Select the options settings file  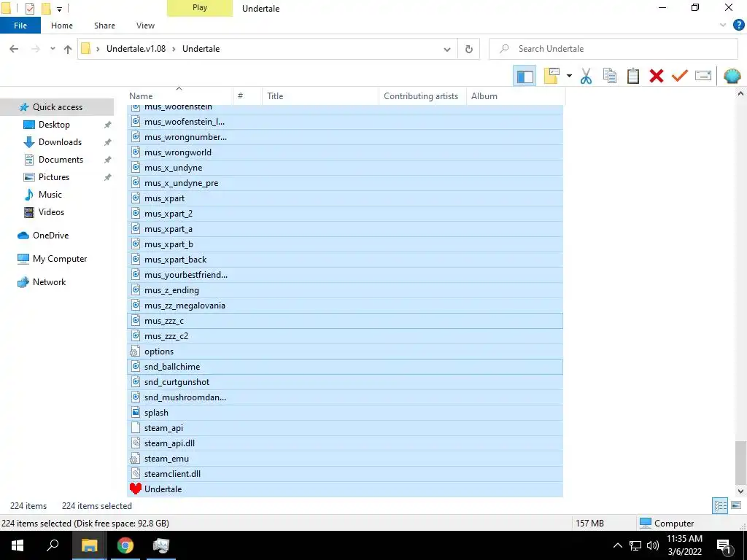pos(345,351)
